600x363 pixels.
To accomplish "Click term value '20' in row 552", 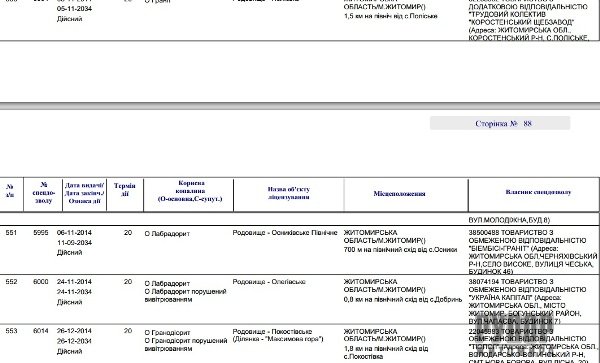I will click(x=128, y=282).
